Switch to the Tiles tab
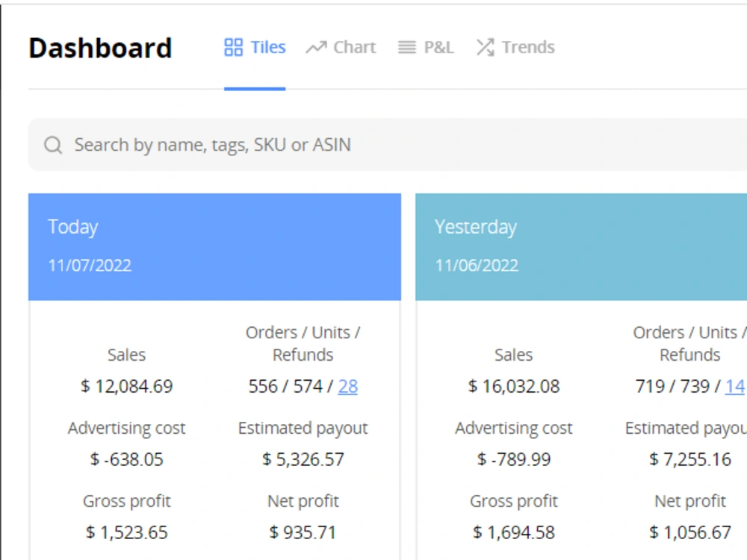 255,47
